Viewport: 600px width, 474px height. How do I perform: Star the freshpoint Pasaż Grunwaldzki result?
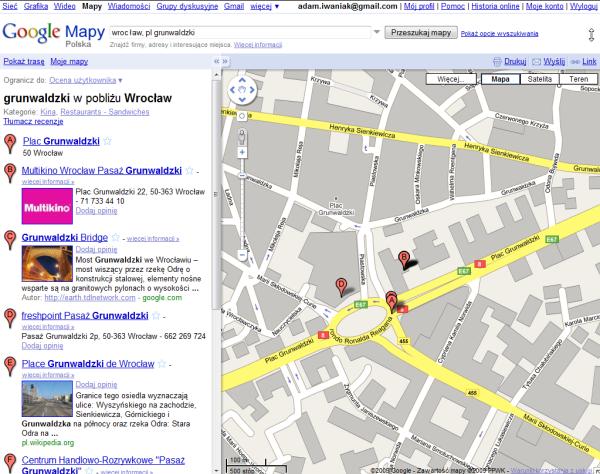pos(156,315)
